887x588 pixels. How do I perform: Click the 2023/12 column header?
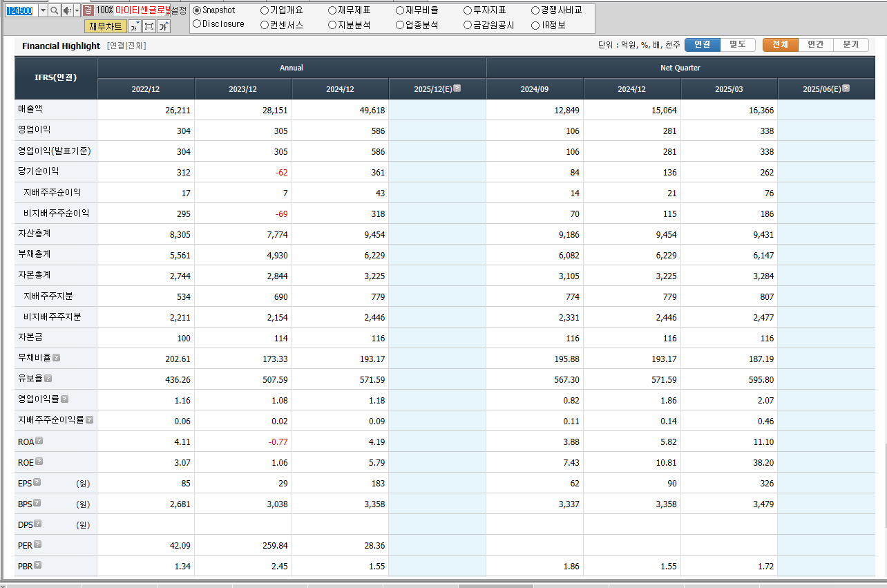coord(243,89)
